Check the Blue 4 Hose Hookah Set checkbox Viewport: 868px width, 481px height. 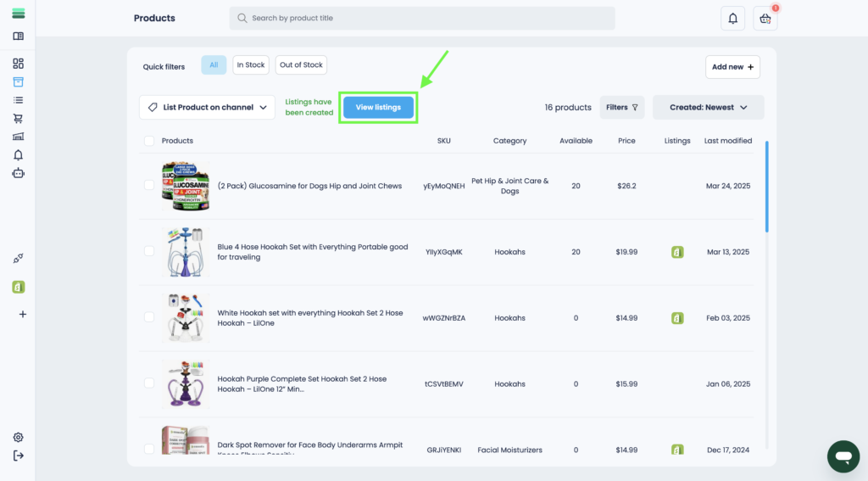pyautogui.click(x=149, y=252)
